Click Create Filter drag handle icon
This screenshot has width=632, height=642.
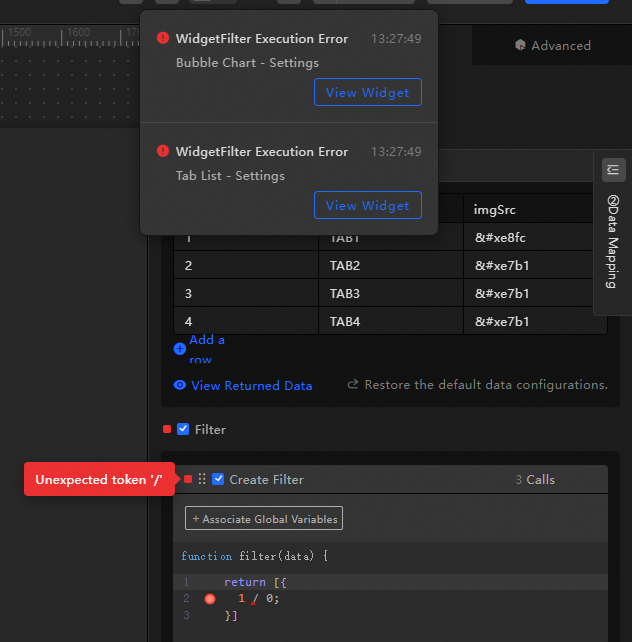tap(202, 479)
